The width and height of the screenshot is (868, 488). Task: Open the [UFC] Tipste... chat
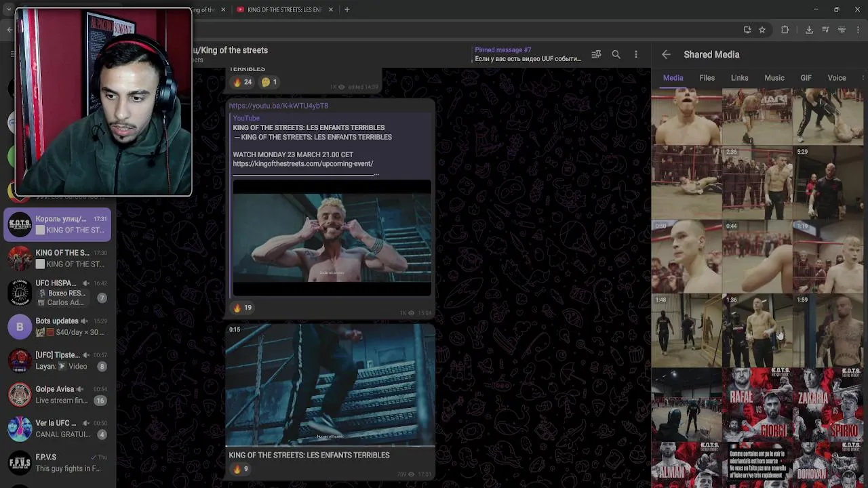[58, 361]
